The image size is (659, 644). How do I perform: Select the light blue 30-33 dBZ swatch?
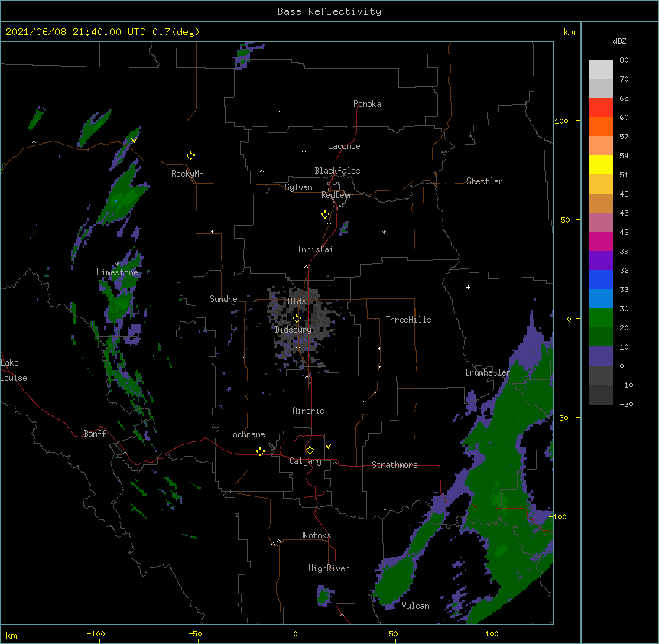pyautogui.click(x=601, y=299)
